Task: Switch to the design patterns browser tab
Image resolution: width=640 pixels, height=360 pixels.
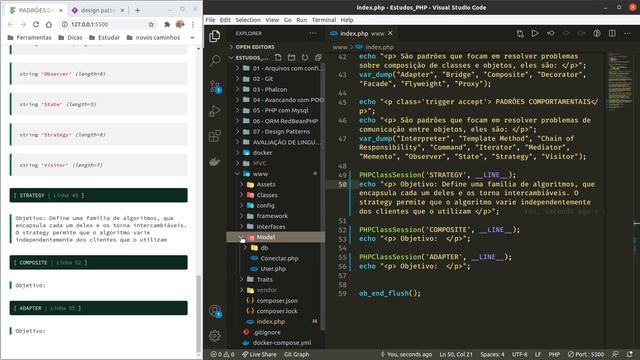Action: (98, 10)
